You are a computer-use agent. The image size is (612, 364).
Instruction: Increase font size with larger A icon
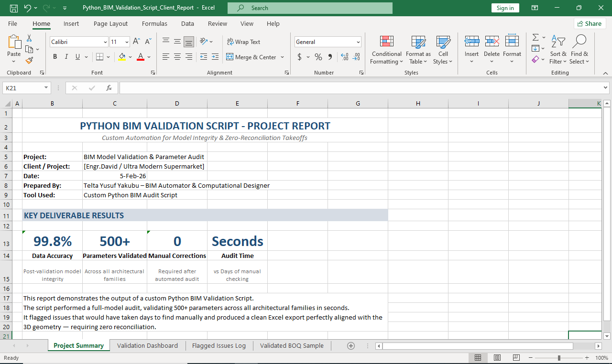pyautogui.click(x=136, y=42)
